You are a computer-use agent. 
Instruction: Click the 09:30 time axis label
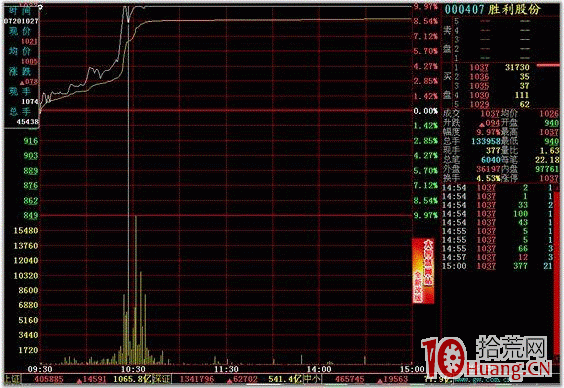click(40, 369)
